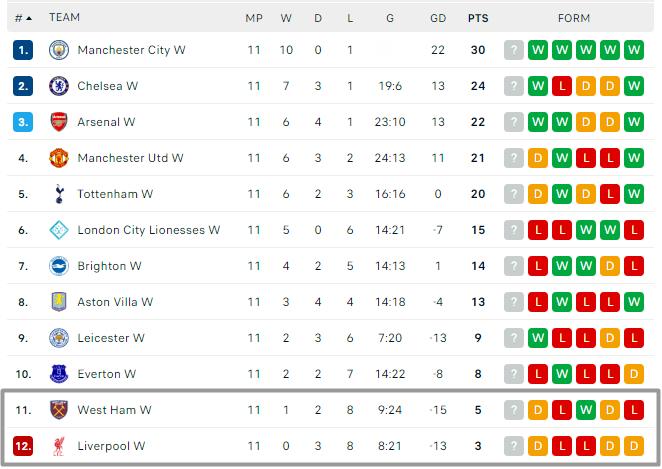Screen dimensions: 662x469
Task: Click the Arsenal W club crest
Action: (x=59, y=122)
